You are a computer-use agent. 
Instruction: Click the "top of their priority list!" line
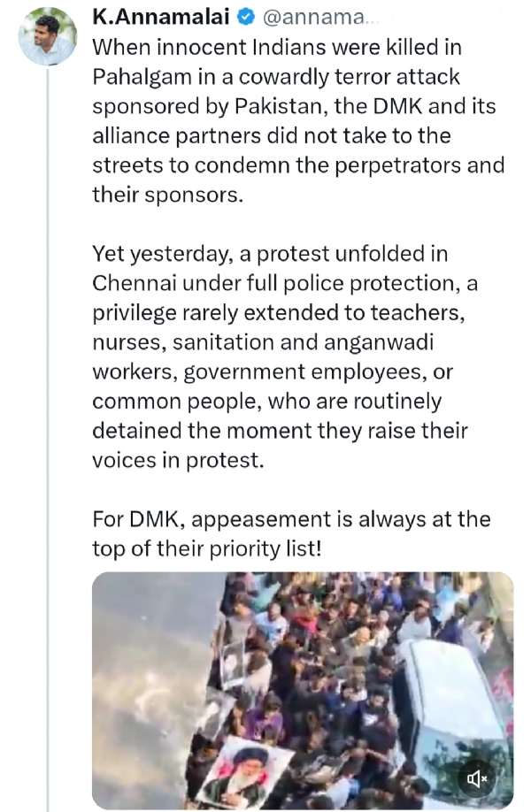(x=206, y=548)
